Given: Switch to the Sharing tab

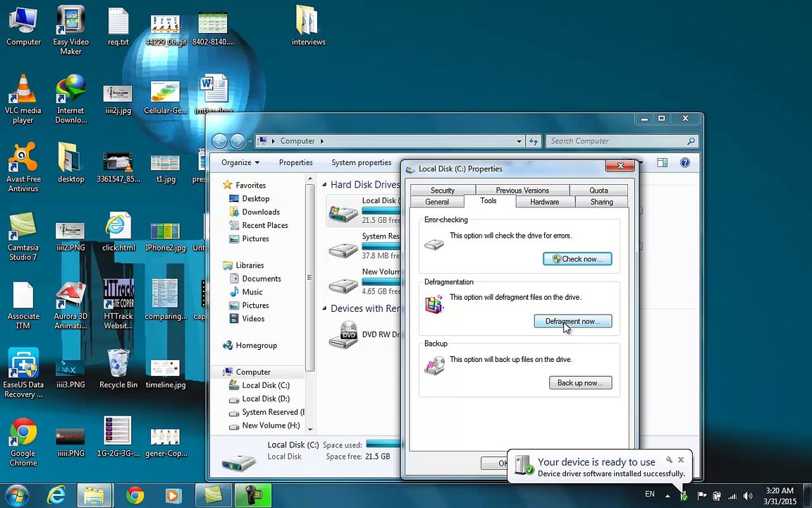Looking at the screenshot, I should pos(602,202).
